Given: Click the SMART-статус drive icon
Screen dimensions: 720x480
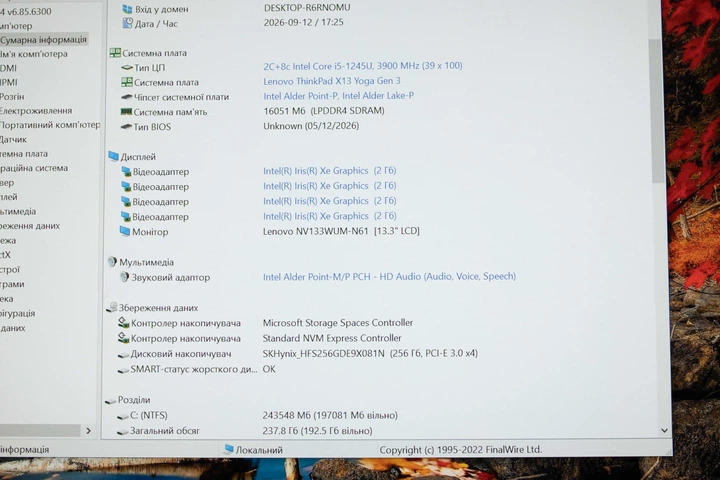Looking at the screenshot, I should pos(123,370).
